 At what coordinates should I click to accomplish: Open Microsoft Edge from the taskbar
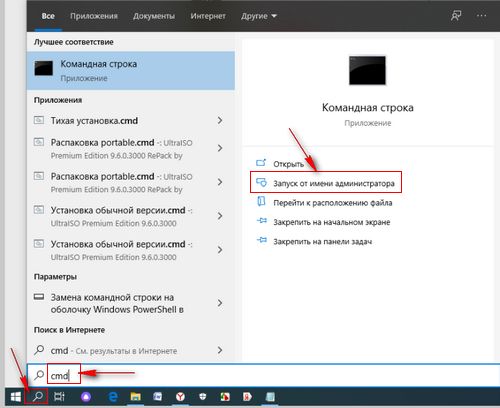coord(113,396)
